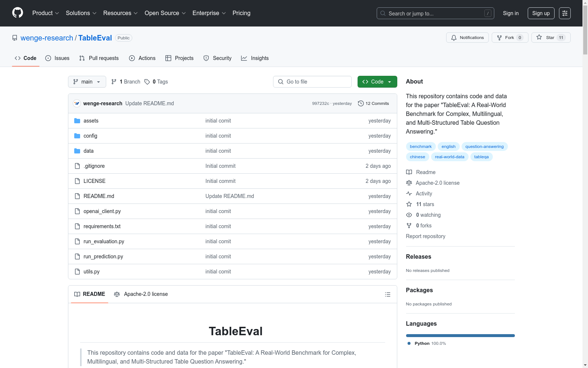588x368 pixels.
Task: Click the Python language bar
Action: (460, 335)
